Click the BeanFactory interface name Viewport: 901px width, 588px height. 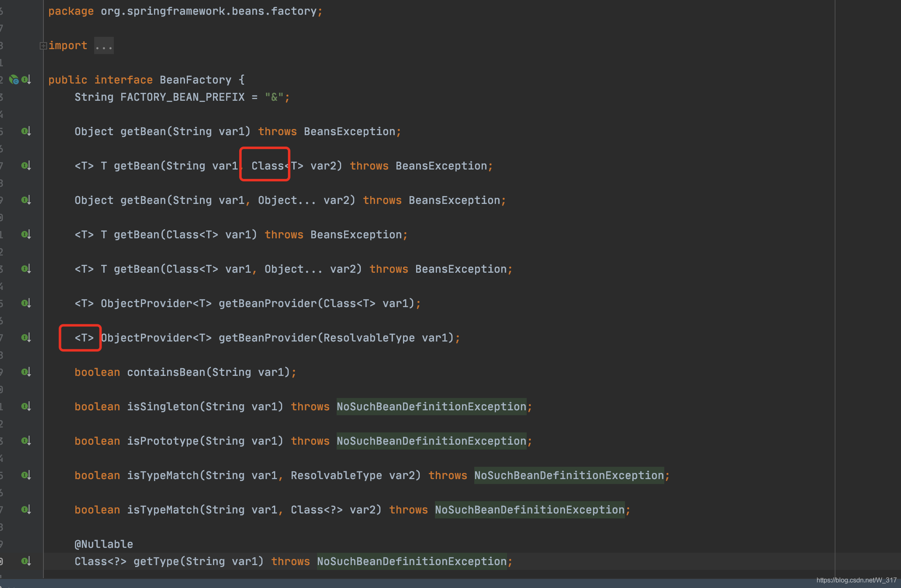click(195, 80)
